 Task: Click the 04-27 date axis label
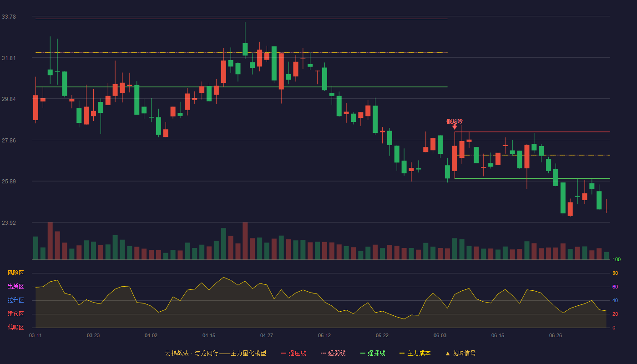pyautogui.click(x=267, y=335)
